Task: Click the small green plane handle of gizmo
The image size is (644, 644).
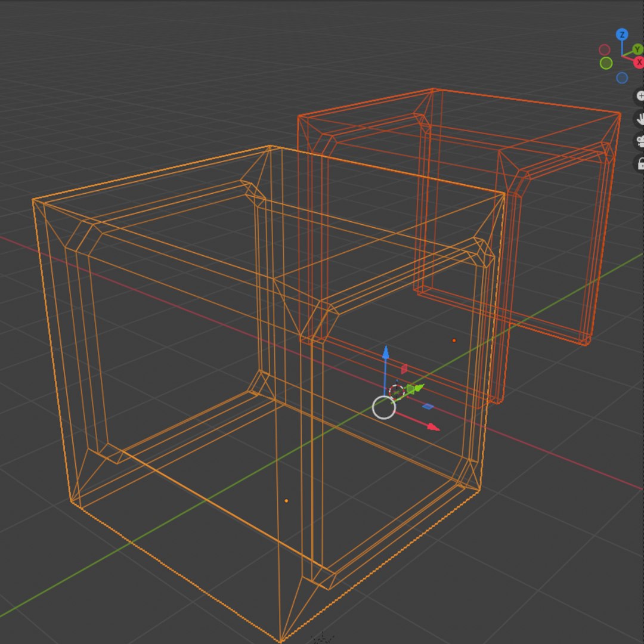Action: tap(410, 389)
